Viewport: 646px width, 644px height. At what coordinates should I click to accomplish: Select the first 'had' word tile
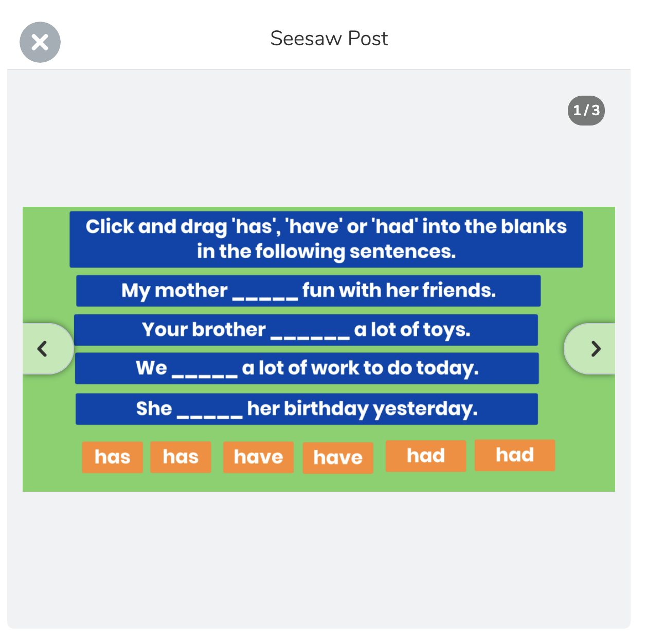426,456
